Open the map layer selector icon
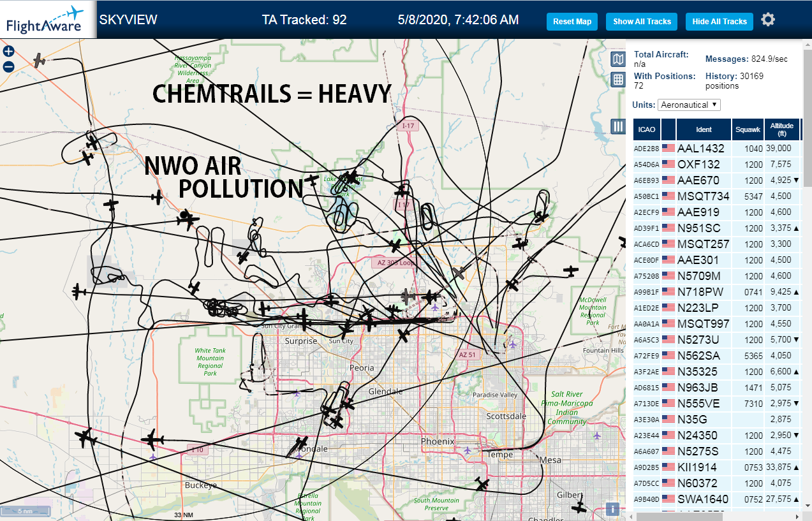812x521 pixels. 617,60
